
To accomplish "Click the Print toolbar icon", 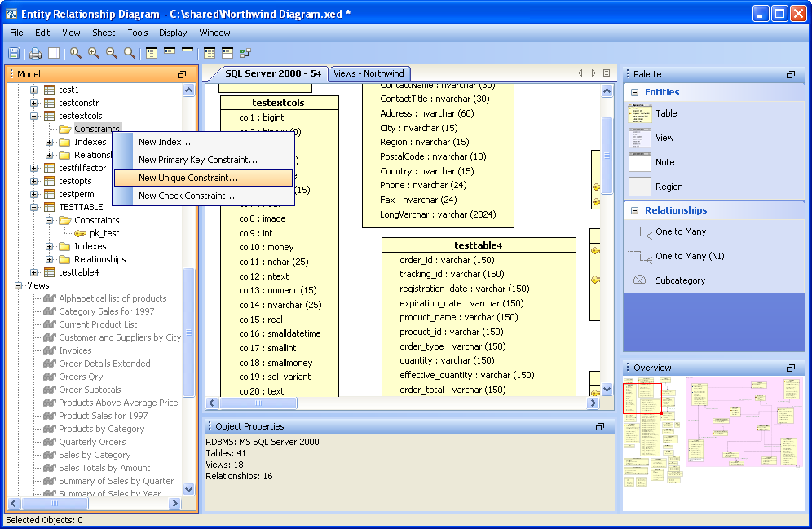I will pos(35,54).
